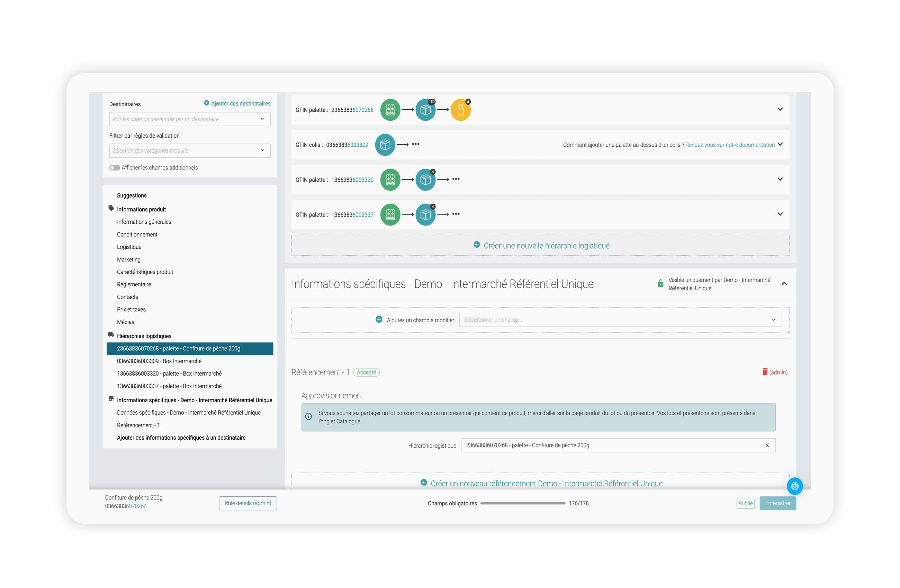Image resolution: width=900 pixels, height=588 pixels.
Task: Click the Champs obligatoires progress bar
Action: [523, 503]
